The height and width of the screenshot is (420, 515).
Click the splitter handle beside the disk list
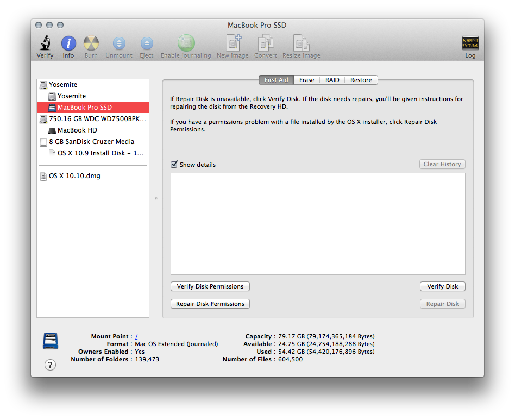(156, 198)
